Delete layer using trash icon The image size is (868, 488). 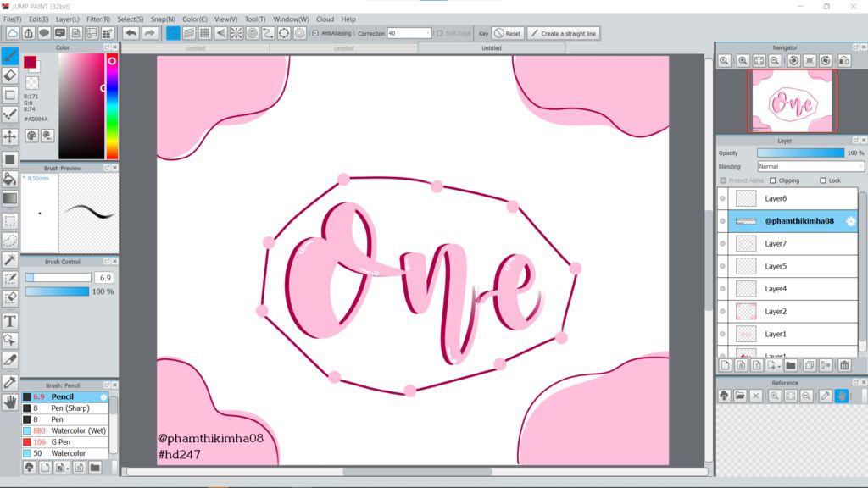click(x=844, y=365)
